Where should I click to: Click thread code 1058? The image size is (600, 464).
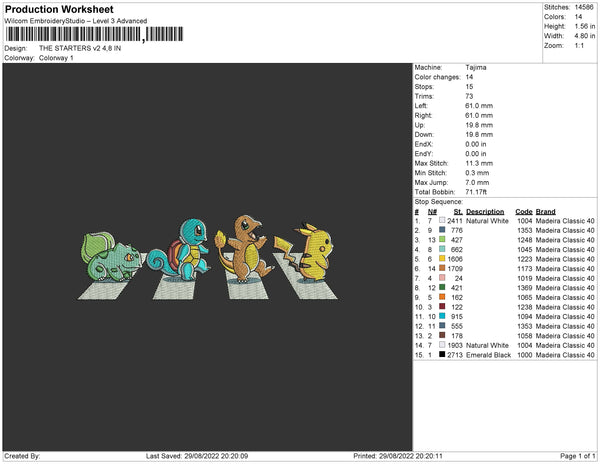coord(525,335)
